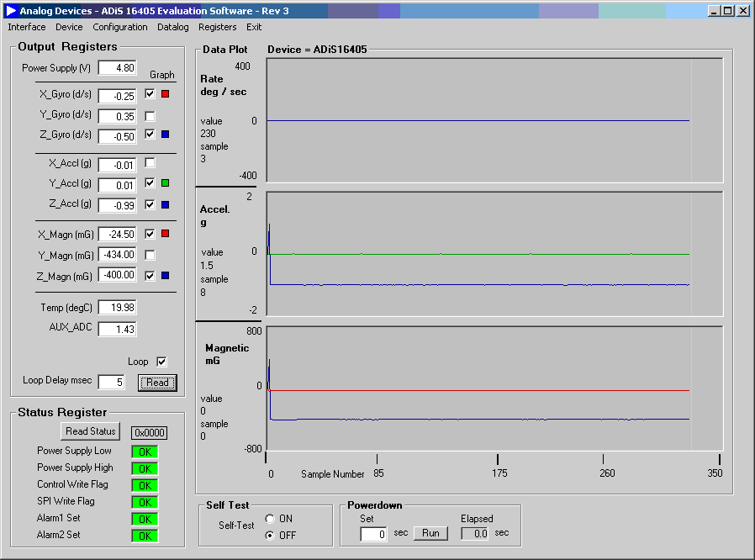Click the Alarm2 Set OK indicator
Image resolution: width=755 pixels, height=560 pixels.
click(145, 536)
